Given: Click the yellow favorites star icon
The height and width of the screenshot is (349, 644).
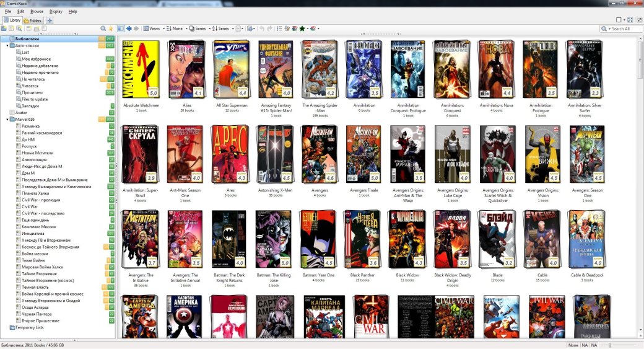Looking at the screenshot, I should [111, 29].
